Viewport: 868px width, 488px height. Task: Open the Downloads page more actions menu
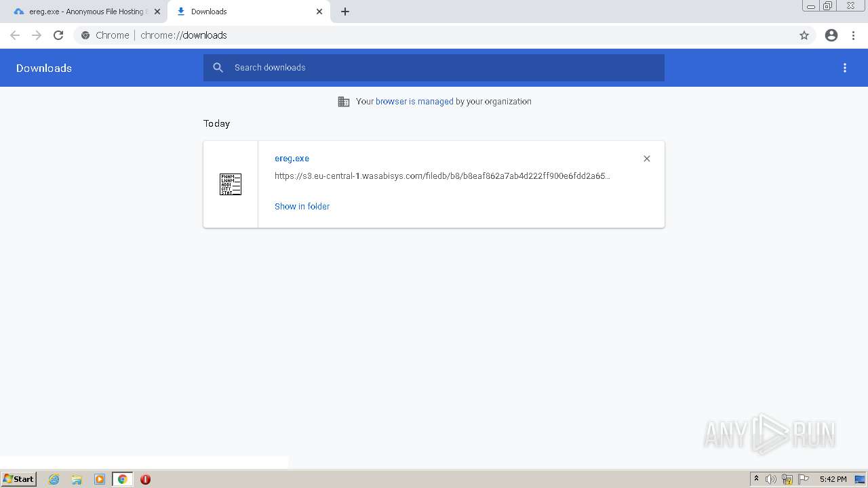(x=845, y=68)
